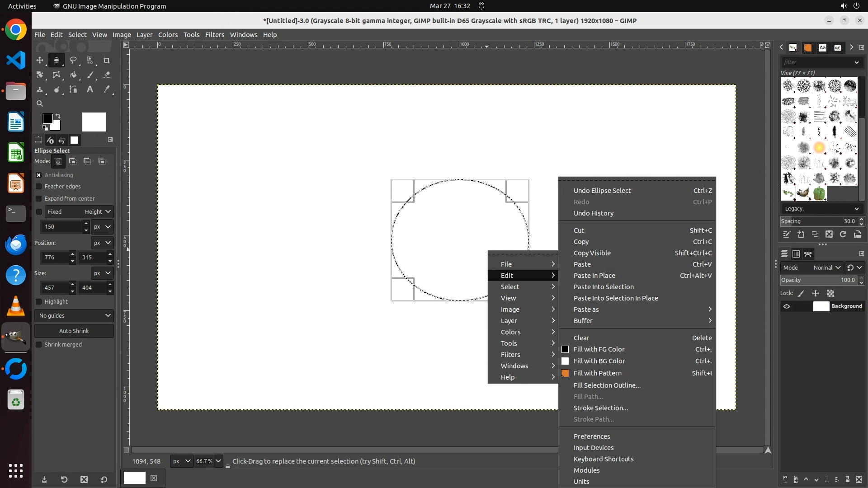Open the layer Mode Normal dropdown
Screen dimensions: 868x488
click(826, 267)
